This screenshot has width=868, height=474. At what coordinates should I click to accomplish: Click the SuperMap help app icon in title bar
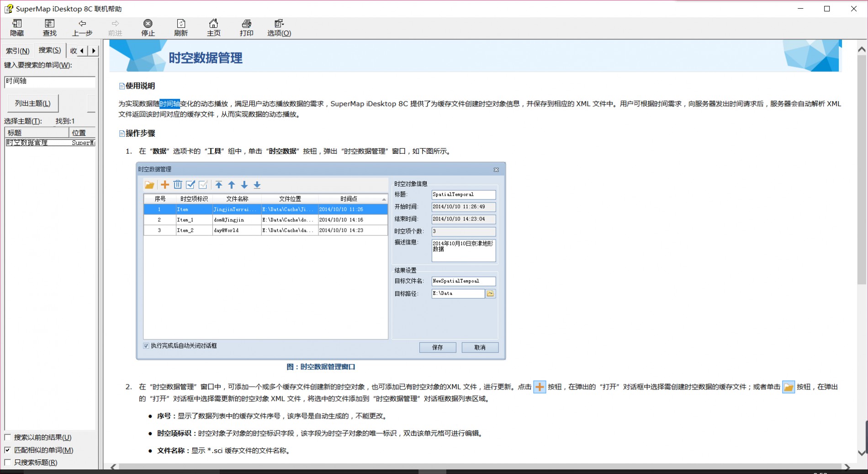point(9,9)
